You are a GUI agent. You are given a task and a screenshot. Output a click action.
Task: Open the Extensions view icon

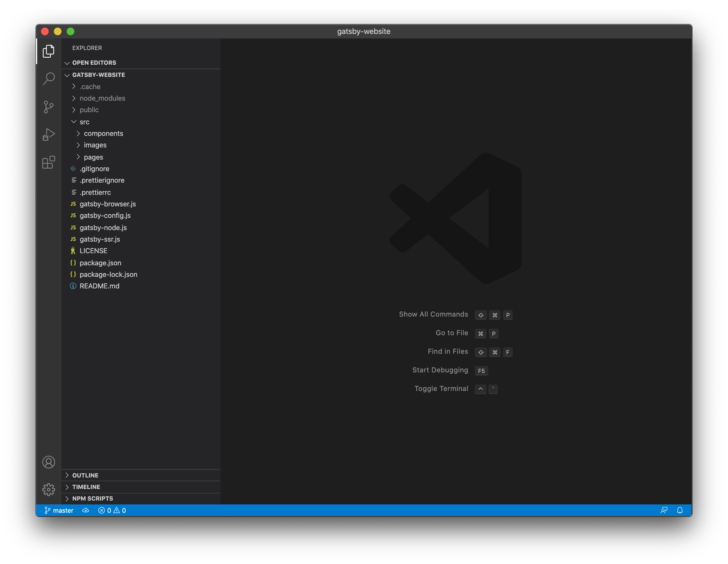[x=49, y=162]
